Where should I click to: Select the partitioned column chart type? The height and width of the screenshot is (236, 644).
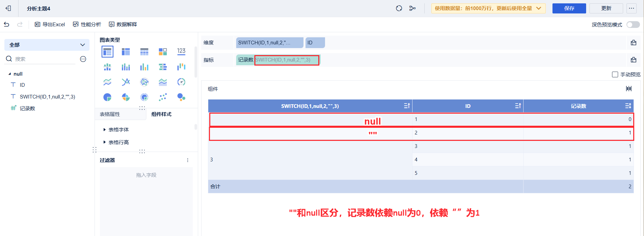pyautogui.click(x=107, y=67)
